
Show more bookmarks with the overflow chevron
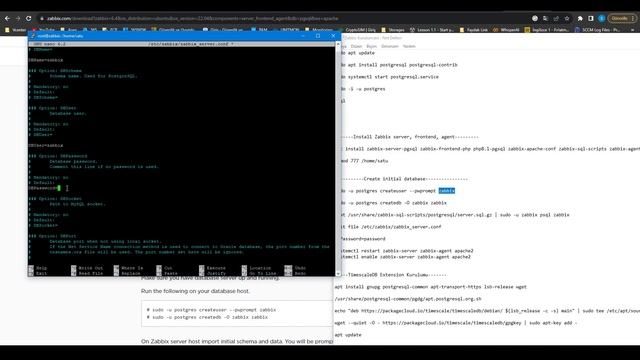pos(632,30)
